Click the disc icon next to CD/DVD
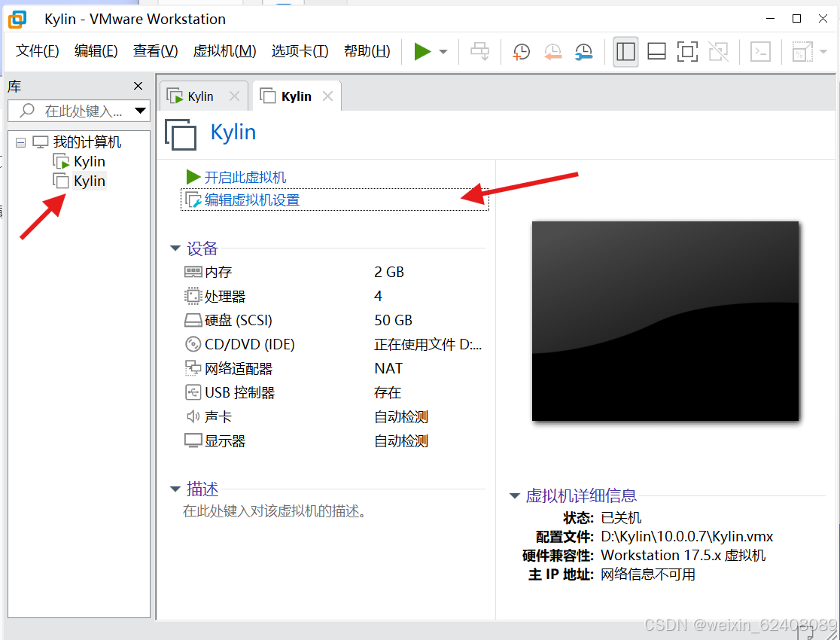Viewport: 840px width, 640px height. (193, 344)
